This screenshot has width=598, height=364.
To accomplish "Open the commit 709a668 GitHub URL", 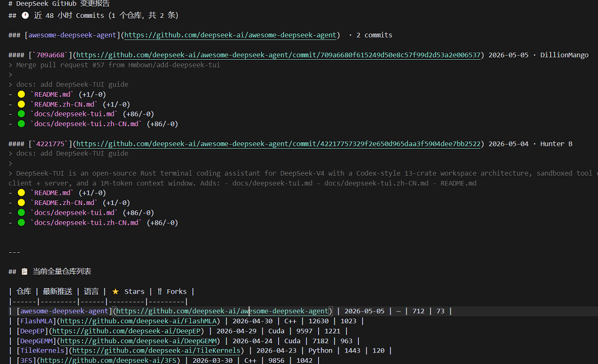I will [x=279, y=55].
